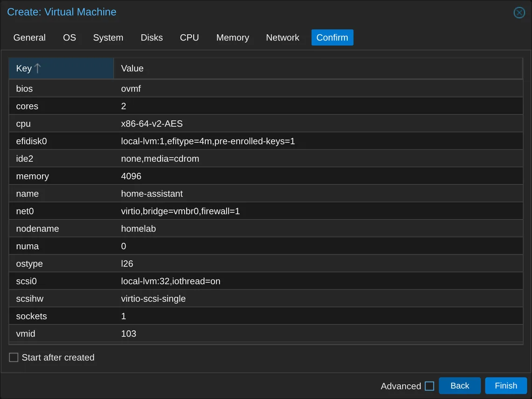The width and height of the screenshot is (532, 399).
Task: Open the Network tab
Action: pyautogui.click(x=282, y=38)
